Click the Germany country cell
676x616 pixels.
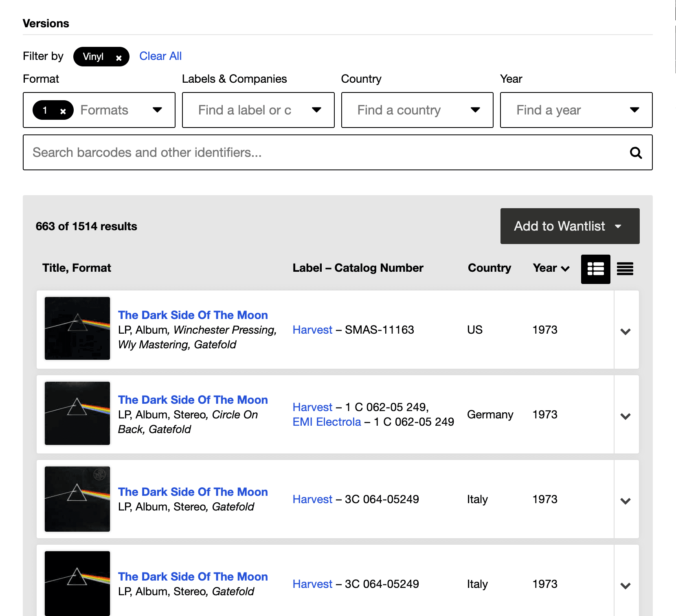[490, 414]
